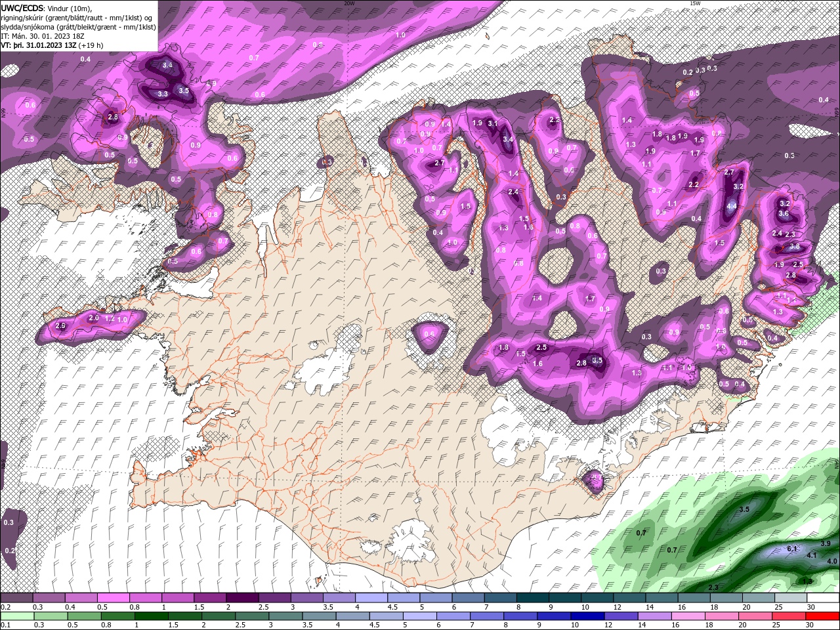Screen dimensions: 840x630
Task: Click the 3.3 value in the northwest
Action: click(163, 94)
